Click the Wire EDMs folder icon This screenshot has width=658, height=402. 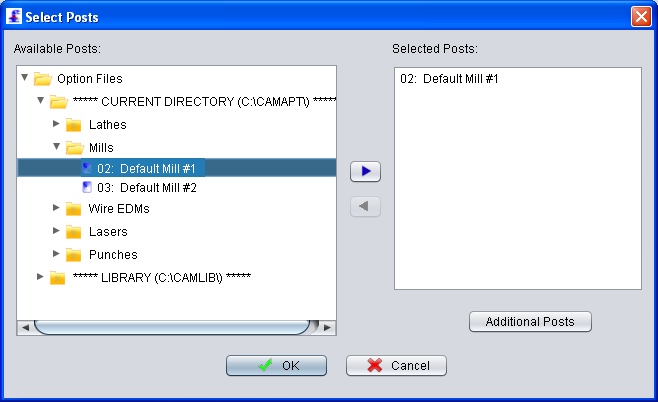(73, 209)
